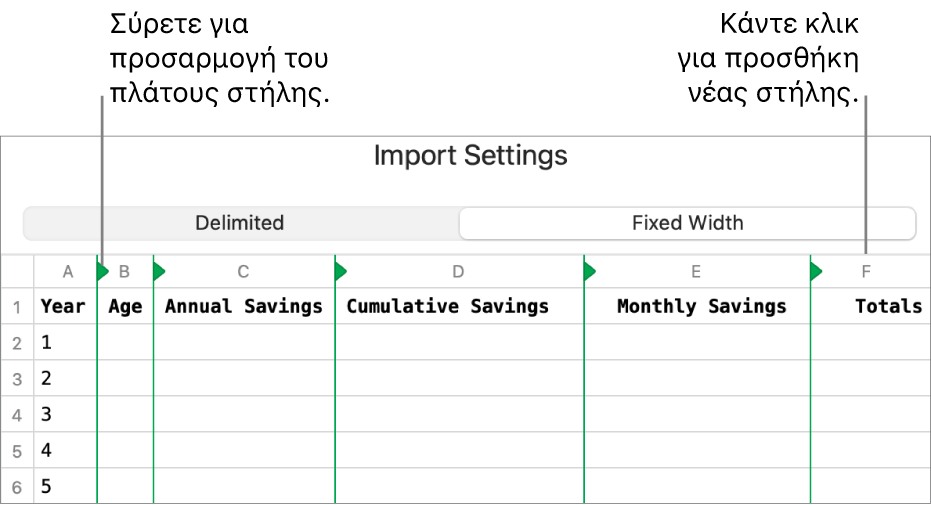Click the row 6 number header
931x505 pixels.
(16, 487)
